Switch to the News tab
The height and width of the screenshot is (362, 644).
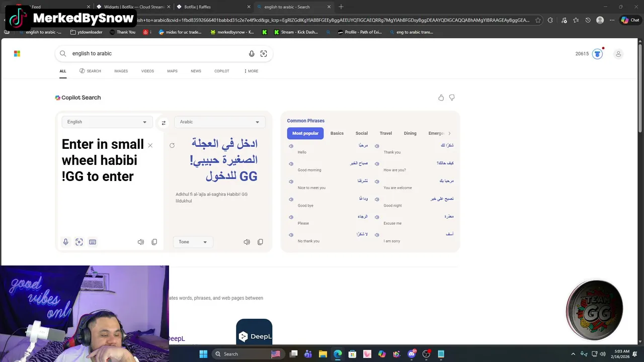coord(196,71)
